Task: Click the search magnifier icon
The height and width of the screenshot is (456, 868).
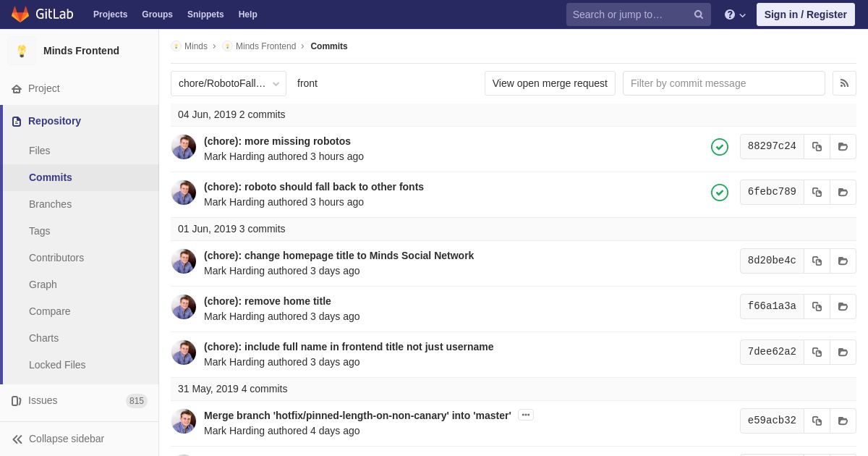Action: (699, 14)
